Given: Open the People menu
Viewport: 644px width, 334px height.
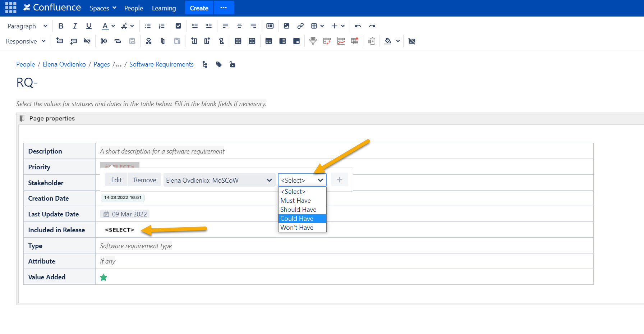Looking at the screenshot, I should [x=133, y=8].
